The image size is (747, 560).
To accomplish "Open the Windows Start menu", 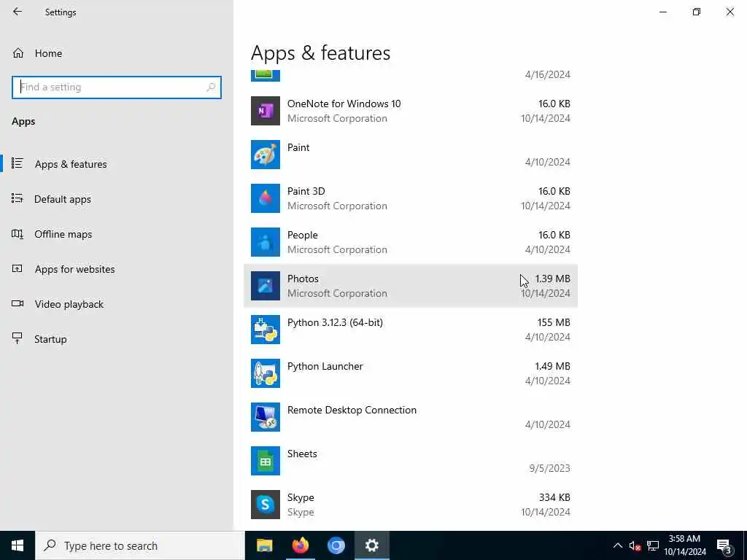I will tap(18, 545).
